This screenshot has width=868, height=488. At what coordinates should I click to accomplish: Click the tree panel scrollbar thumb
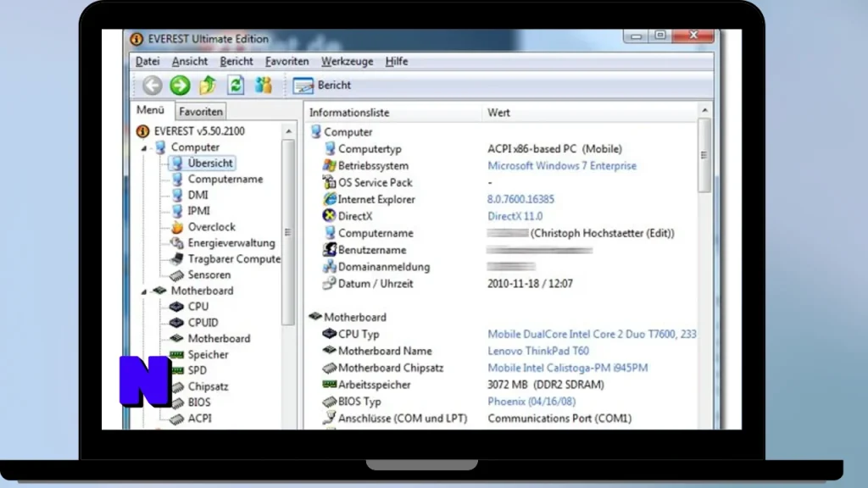[288, 232]
